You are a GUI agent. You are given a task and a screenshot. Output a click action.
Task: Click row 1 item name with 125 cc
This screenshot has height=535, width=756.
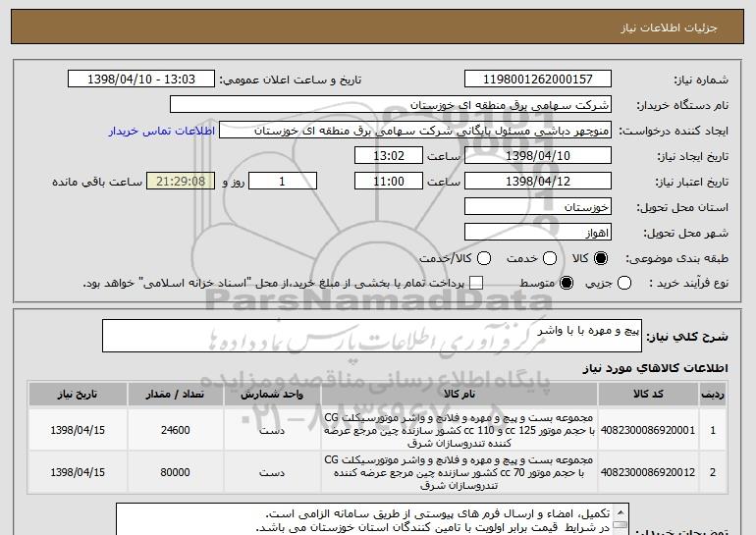(459, 430)
